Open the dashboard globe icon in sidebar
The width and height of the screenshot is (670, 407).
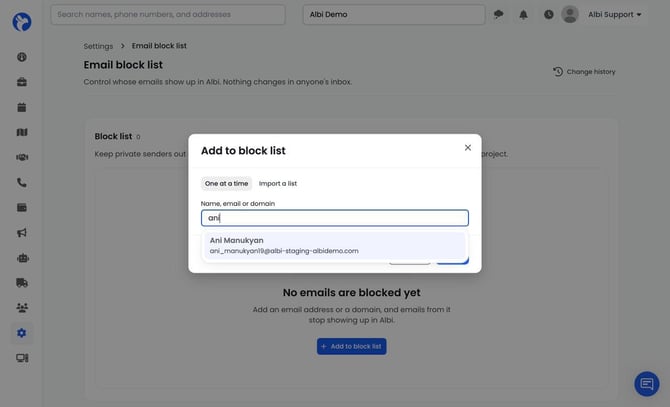click(22, 57)
